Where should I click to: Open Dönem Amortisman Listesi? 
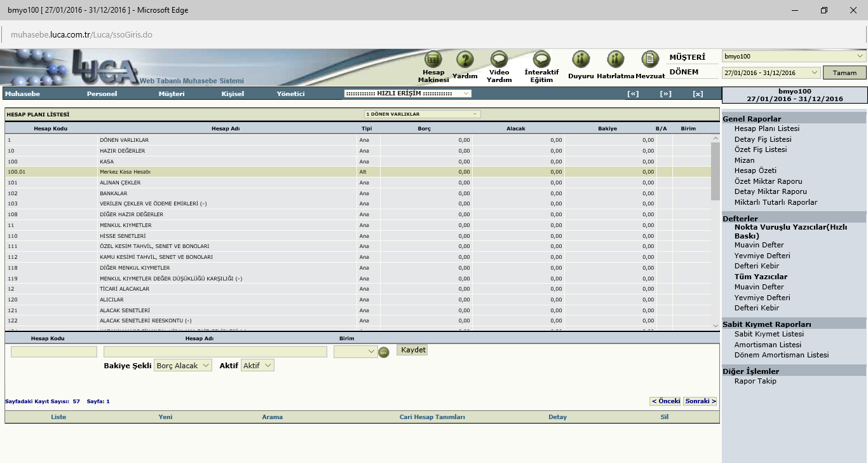[x=782, y=355]
